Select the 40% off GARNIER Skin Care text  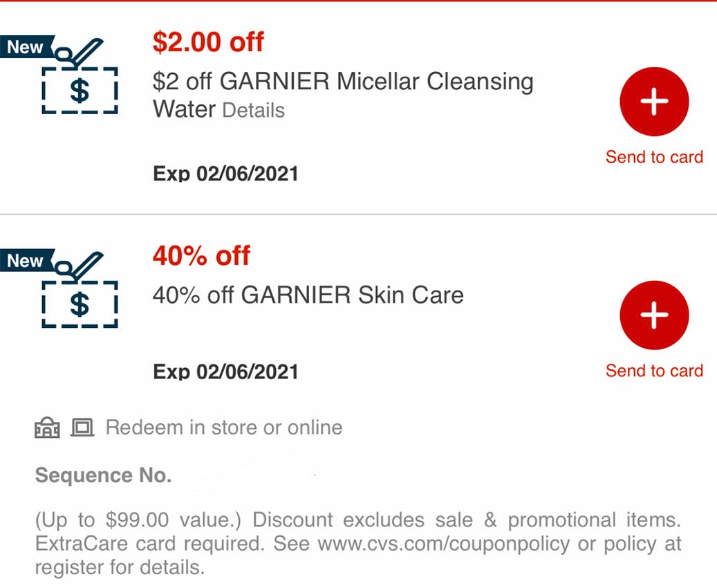(x=308, y=295)
